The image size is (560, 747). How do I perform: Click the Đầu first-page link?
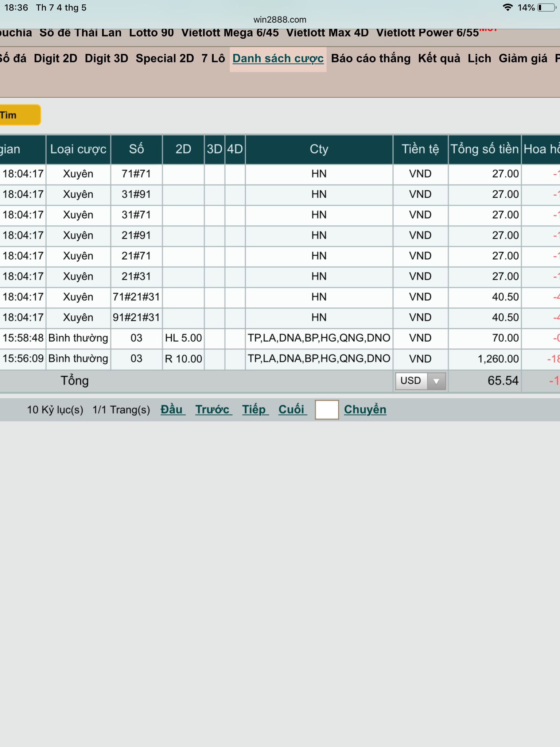point(172,410)
